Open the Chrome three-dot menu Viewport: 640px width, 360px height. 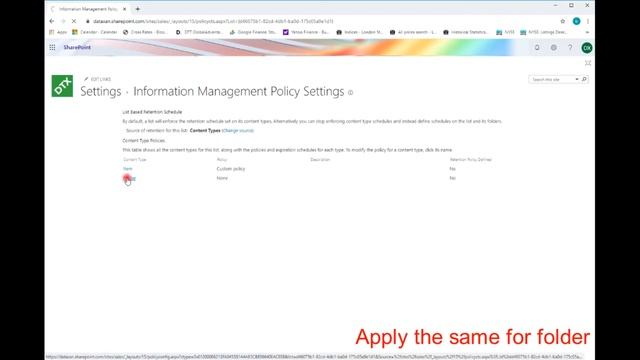click(x=588, y=21)
